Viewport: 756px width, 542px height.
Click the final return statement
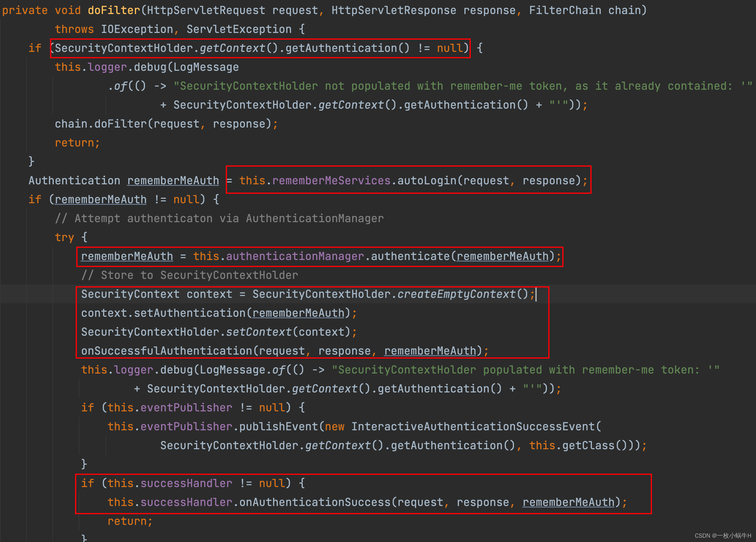pos(130,521)
